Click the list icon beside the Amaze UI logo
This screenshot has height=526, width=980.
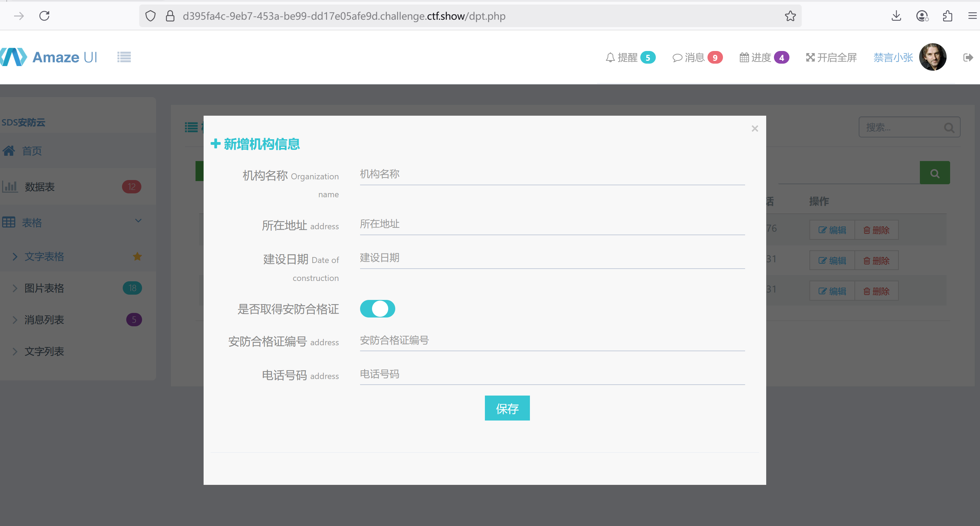124,57
